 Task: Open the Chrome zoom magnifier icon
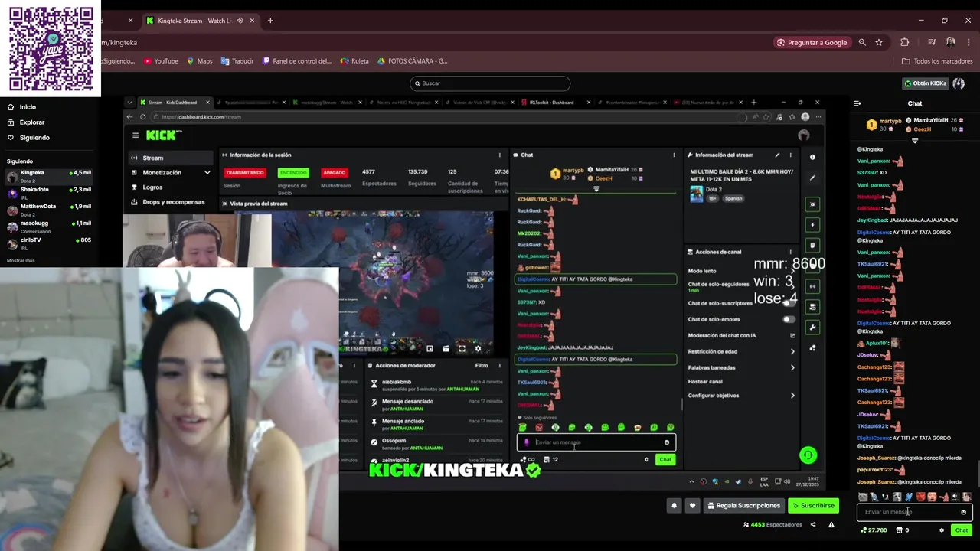point(862,43)
